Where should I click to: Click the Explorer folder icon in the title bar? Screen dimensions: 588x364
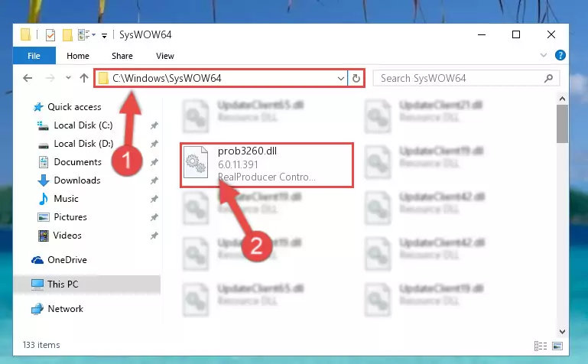26,34
